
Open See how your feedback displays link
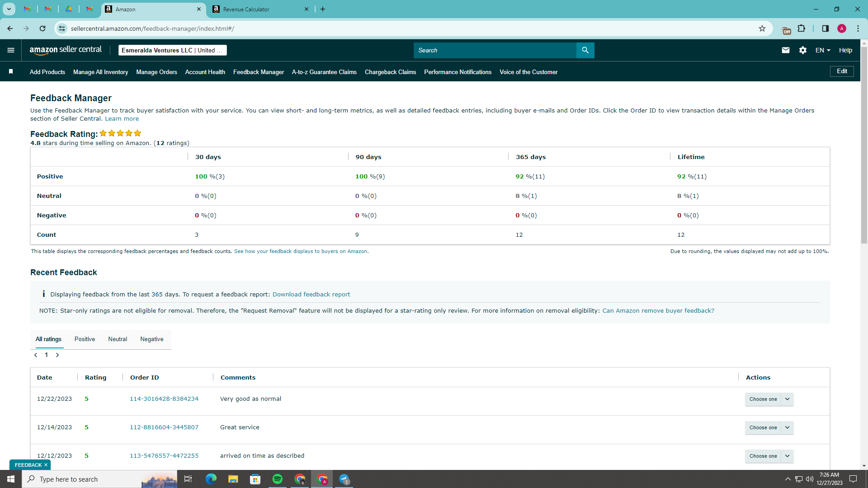301,251
